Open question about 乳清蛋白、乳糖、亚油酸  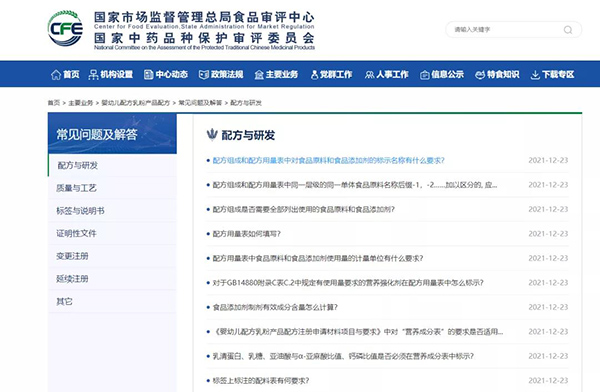tap(343, 356)
